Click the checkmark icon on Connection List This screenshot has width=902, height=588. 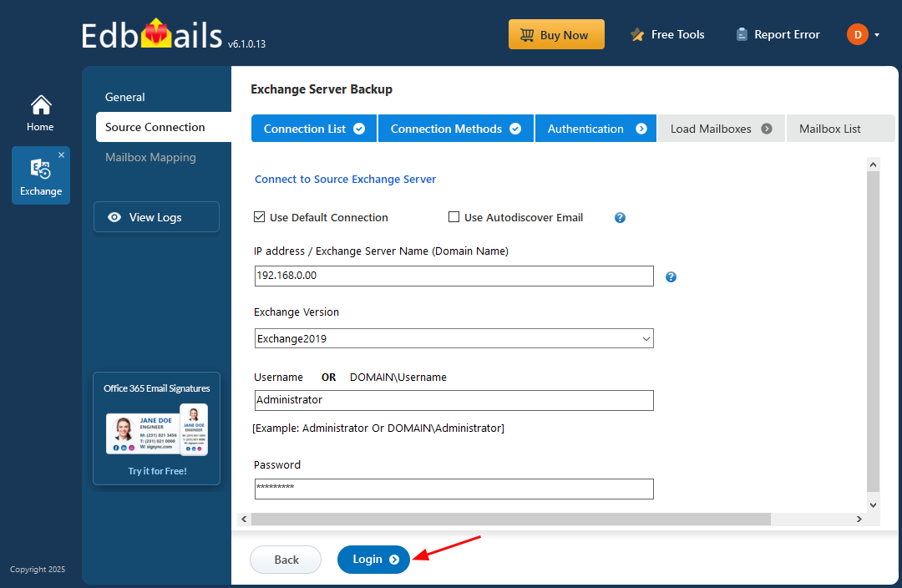pos(359,129)
